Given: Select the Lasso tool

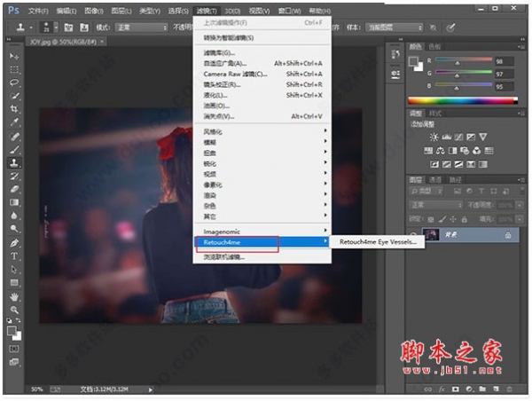Looking at the screenshot, I should (14, 83).
